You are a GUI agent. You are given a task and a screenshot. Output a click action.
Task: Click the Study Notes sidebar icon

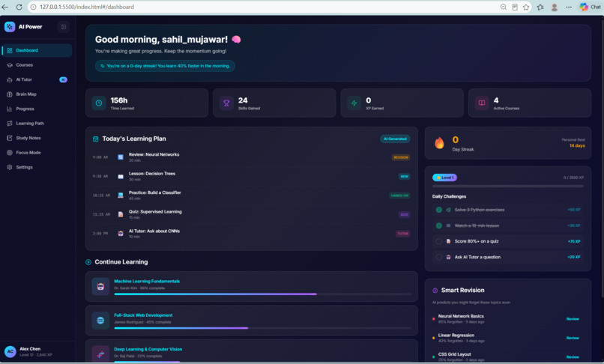click(x=10, y=138)
